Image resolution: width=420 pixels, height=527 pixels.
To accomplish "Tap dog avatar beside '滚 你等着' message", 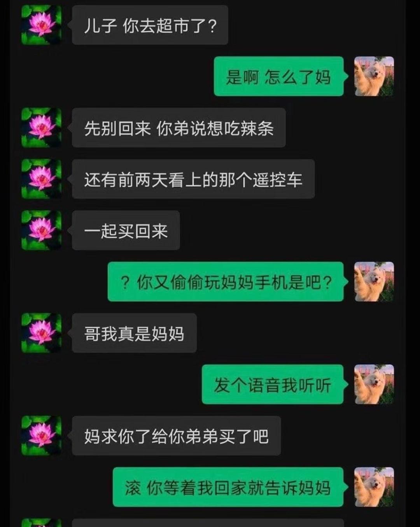I will [374, 487].
